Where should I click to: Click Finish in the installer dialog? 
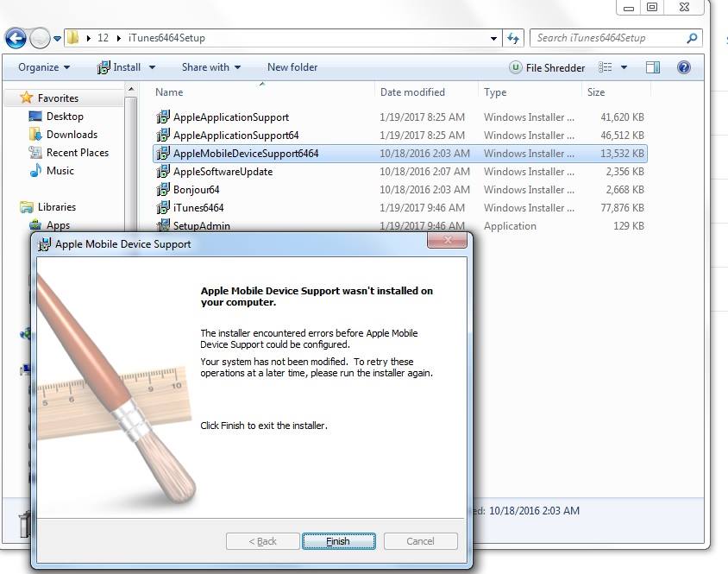point(338,541)
